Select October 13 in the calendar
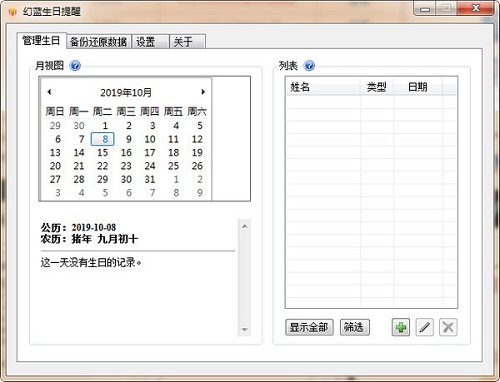This screenshot has width=500, height=382. point(55,152)
